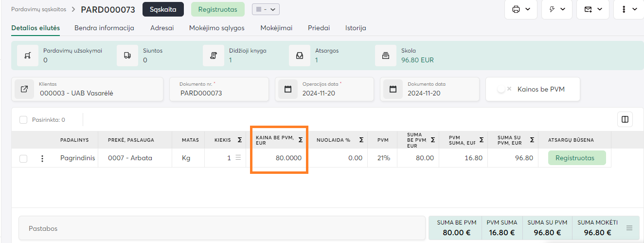This screenshot has height=243, width=644.
Task: Switch to the Bendra informacija tab
Action: tap(104, 28)
